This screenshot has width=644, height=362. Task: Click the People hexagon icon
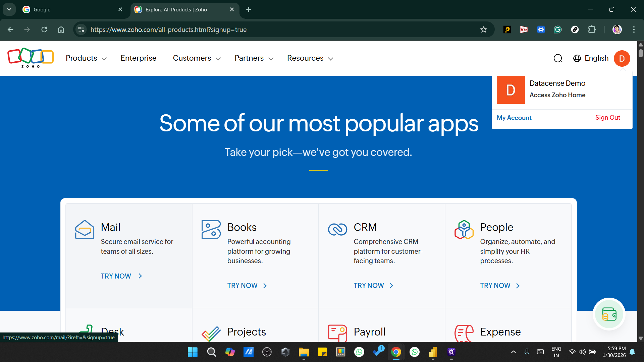point(464,229)
